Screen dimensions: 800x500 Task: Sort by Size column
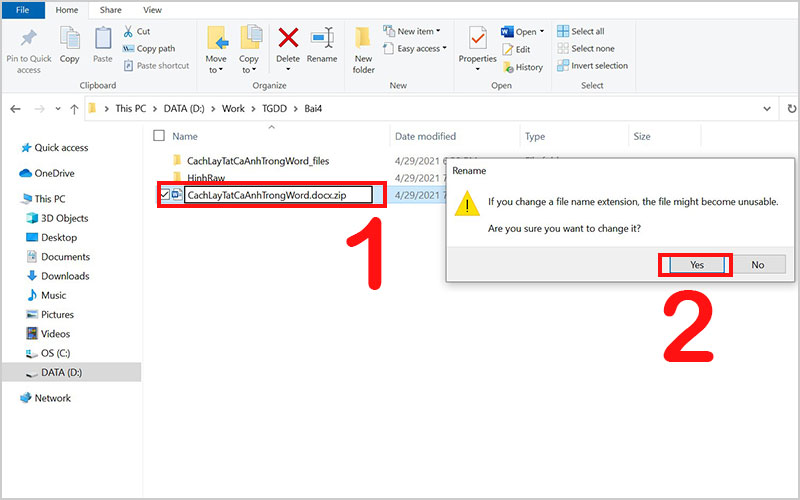pyautogui.click(x=642, y=136)
